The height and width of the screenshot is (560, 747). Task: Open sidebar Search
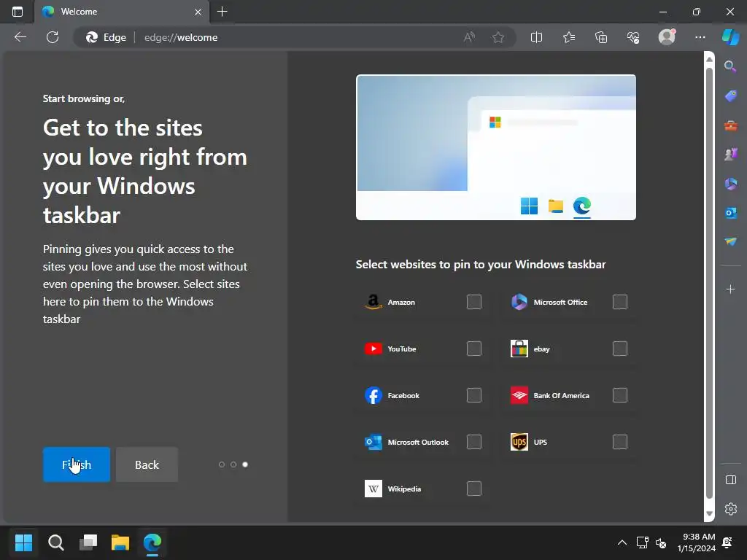pyautogui.click(x=730, y=66)
